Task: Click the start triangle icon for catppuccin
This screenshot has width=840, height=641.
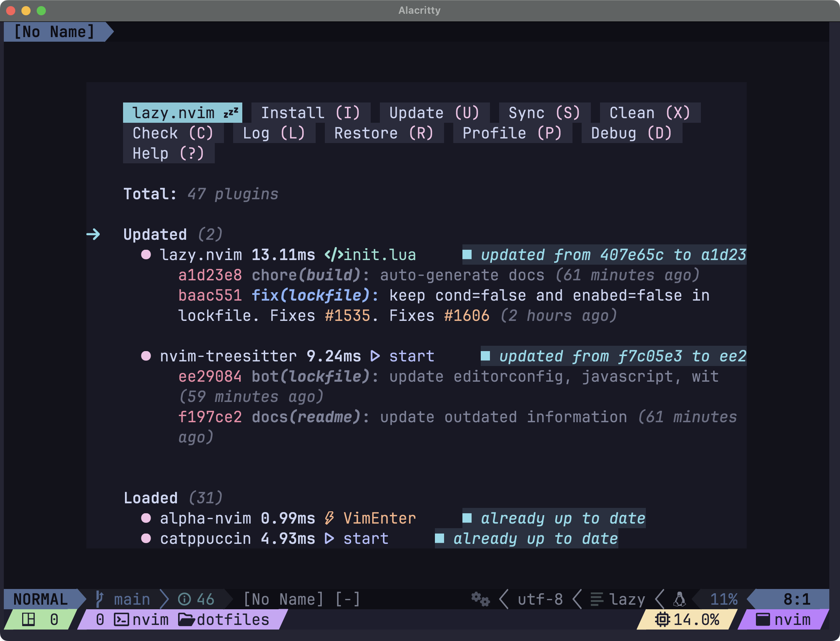Action: pos(329,539)
